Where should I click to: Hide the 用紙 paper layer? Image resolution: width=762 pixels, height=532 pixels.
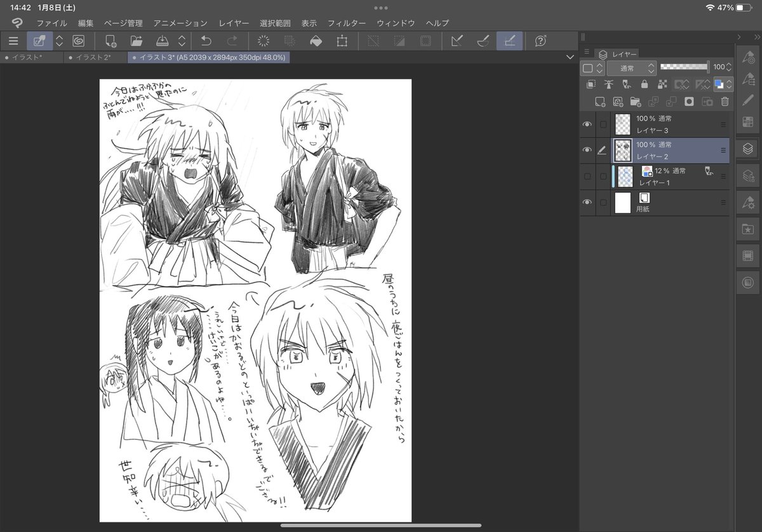point(587,202)
